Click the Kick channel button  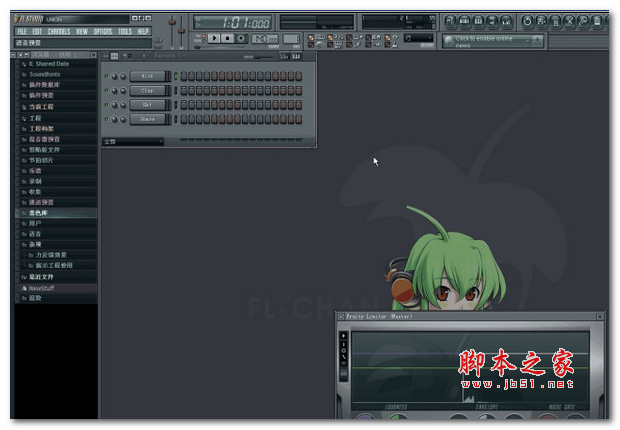[x=147, y=76]
